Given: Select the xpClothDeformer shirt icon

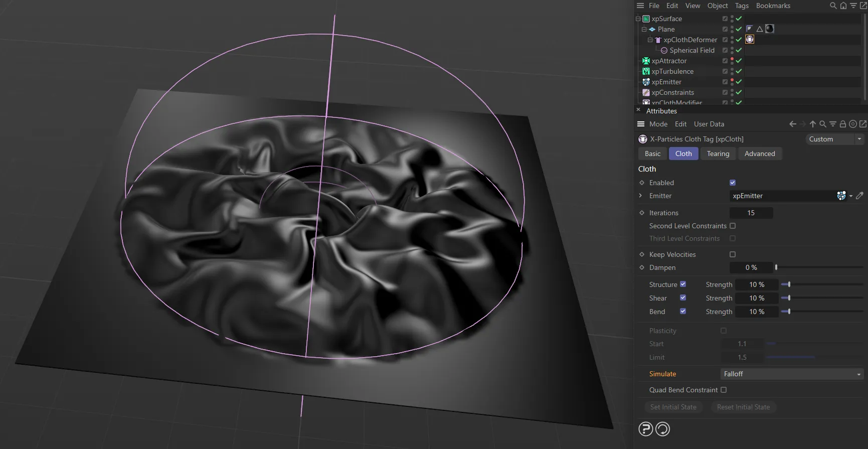Looking at the screenshot, I should point(658,40).
